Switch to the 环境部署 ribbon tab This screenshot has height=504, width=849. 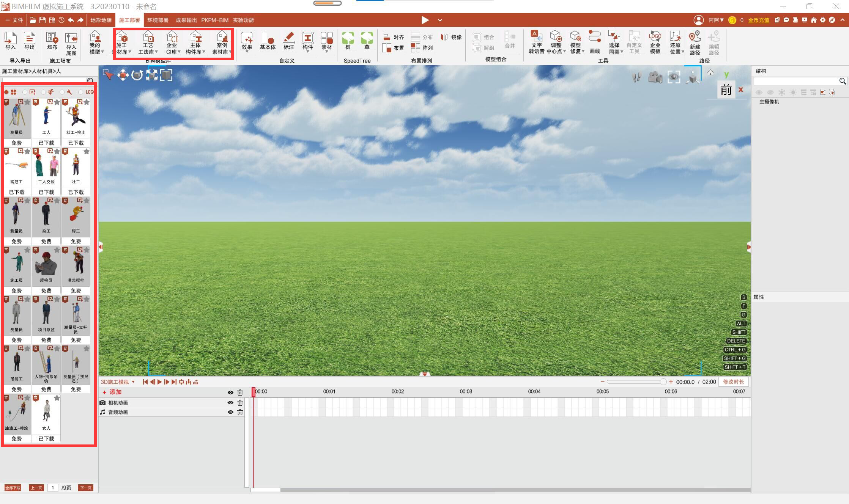pos(158,20)
